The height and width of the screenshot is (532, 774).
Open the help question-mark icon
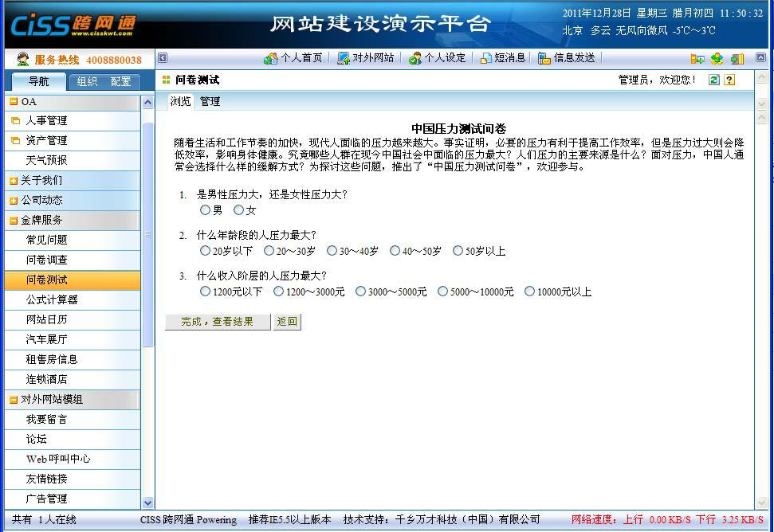(x=729, y=79)
